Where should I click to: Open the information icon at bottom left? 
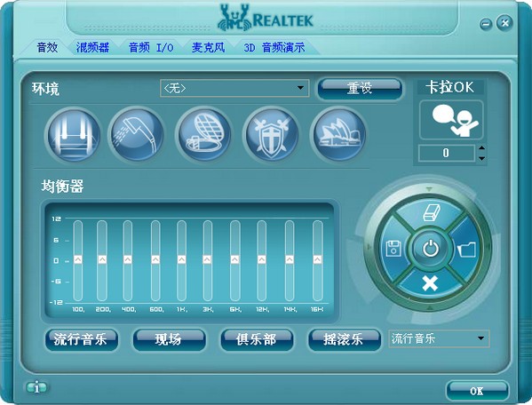coord(36,387)
